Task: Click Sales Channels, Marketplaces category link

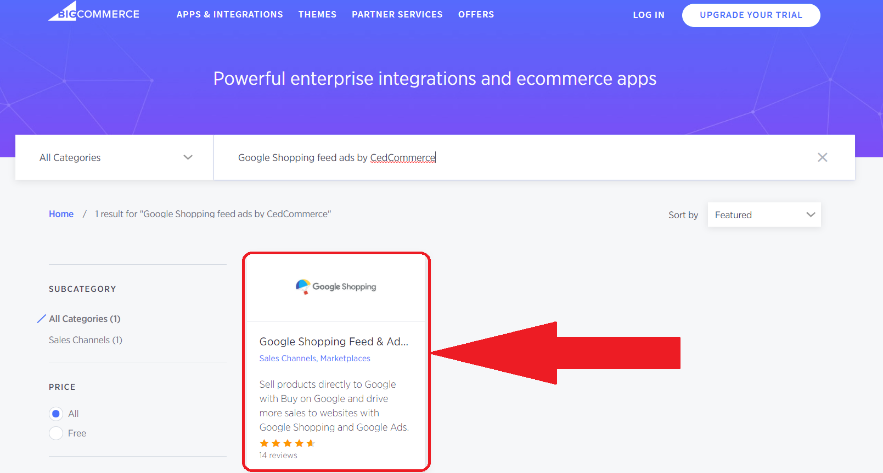Action: pyautogui.click(x=315, y=358)
